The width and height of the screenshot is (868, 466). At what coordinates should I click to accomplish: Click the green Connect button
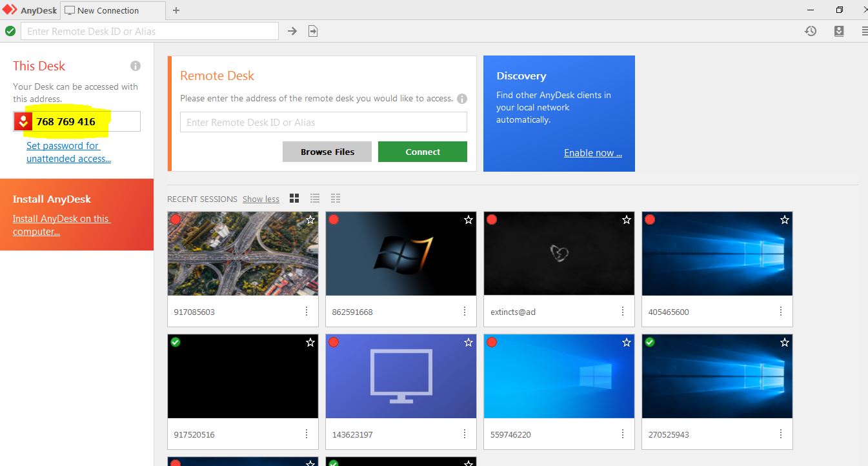click(423, 152)
